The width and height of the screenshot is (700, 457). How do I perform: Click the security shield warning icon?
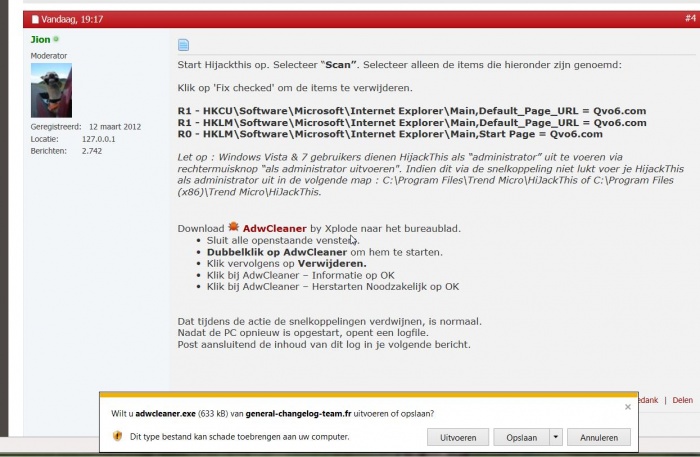click(117, 436)
